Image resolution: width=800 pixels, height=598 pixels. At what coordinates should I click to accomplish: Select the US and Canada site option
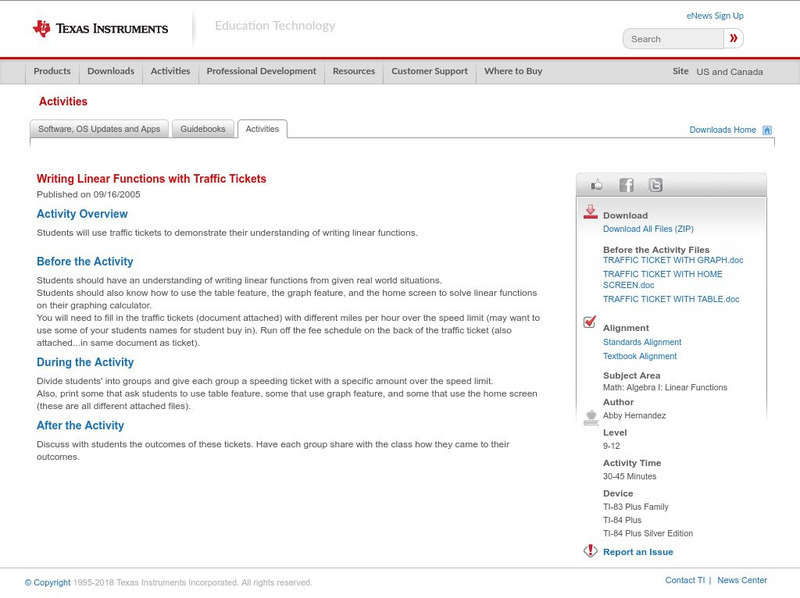(730, 72)
